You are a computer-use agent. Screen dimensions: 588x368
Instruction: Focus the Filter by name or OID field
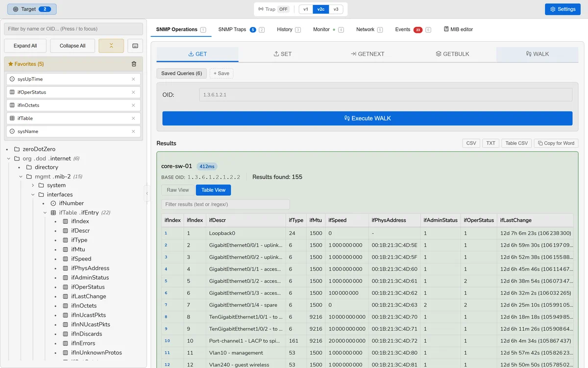click(x=73, y=29)
